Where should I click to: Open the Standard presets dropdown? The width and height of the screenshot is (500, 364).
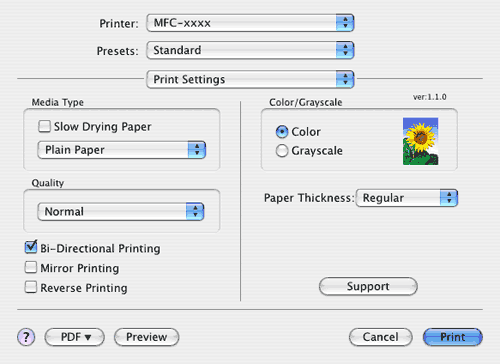(x=250, y=50)
